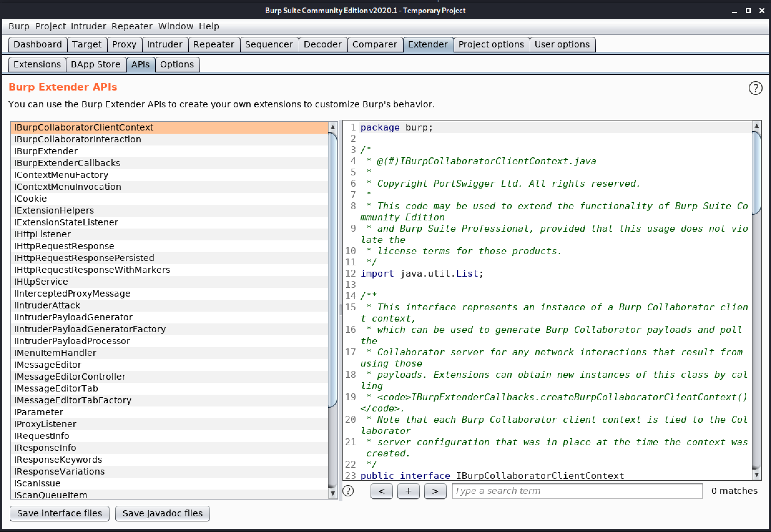Focus the 'Type a search term' field

pyautogui.click(x=577, y=491)
